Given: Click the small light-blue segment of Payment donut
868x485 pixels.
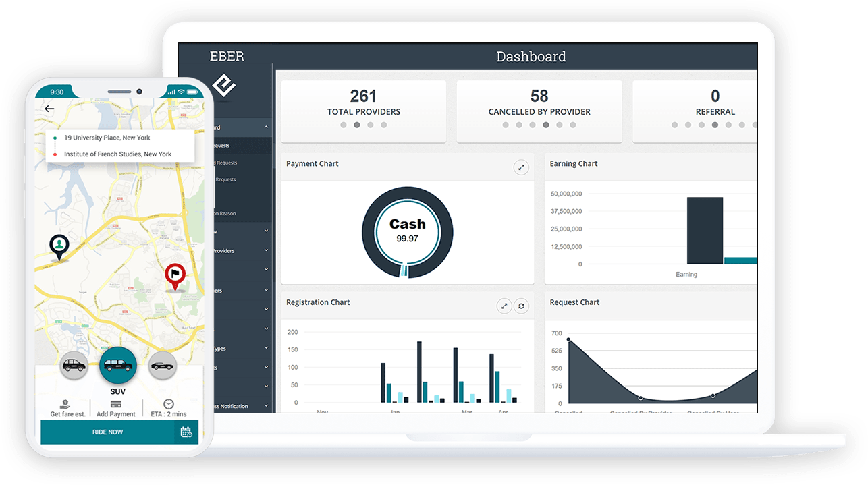Looking at the screenshot, I should [x=403, y=270].
